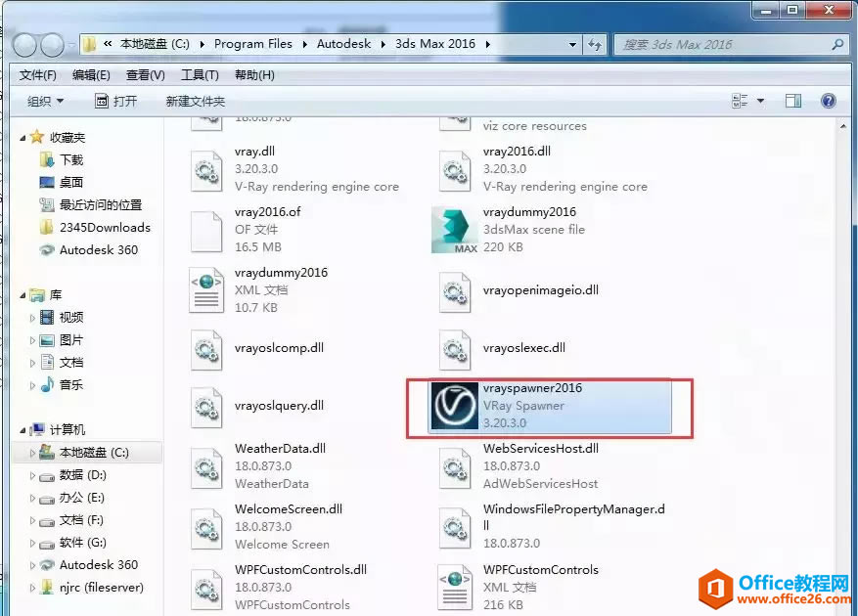Open 桌面 in the navigation pane
Screen dimensions: 858x616
(x=71, y=182)
